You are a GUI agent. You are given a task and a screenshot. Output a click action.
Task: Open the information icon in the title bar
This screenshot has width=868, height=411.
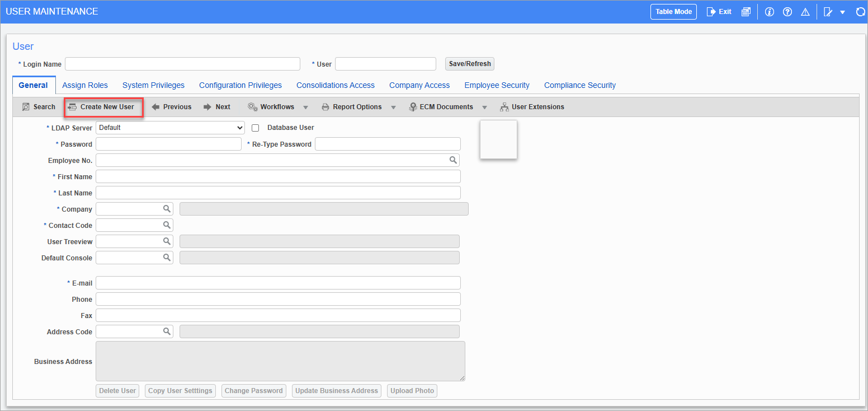coord(770,11)
